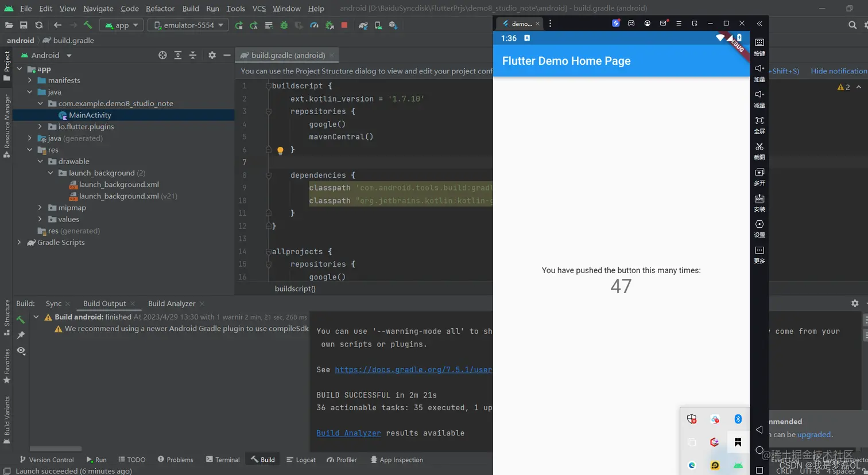Toggle the eye view filter in Build panel

pyautogui.click(x=21, y=351)
